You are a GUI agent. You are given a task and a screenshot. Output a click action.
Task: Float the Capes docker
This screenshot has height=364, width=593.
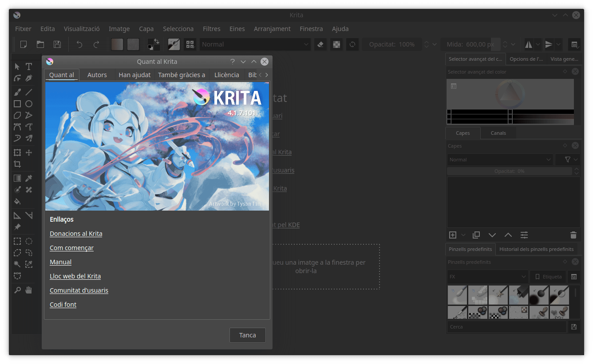[x=565, y=145]
